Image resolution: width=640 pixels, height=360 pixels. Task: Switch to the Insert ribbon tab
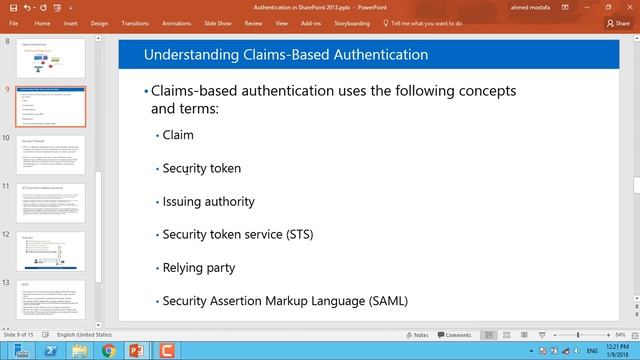70,23
